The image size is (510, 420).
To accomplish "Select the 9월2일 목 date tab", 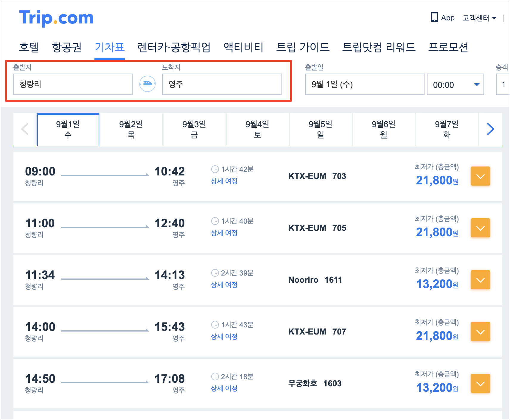I will [x=131, y=129].
